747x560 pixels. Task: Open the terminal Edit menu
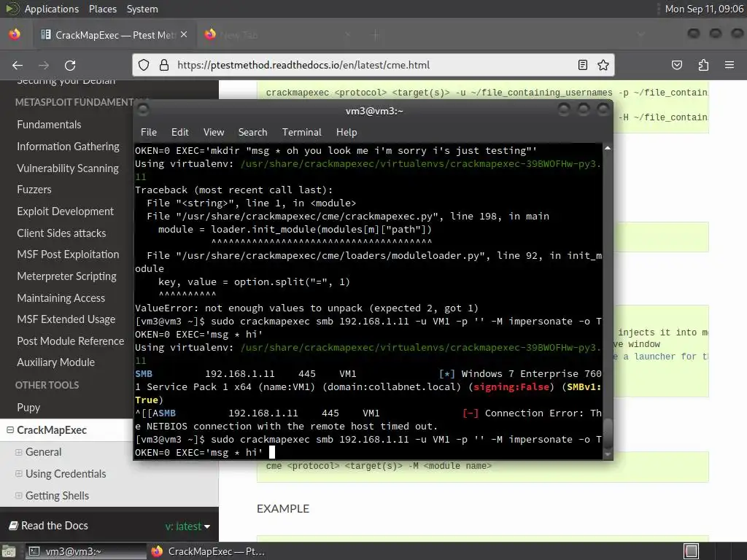[179, 132]
